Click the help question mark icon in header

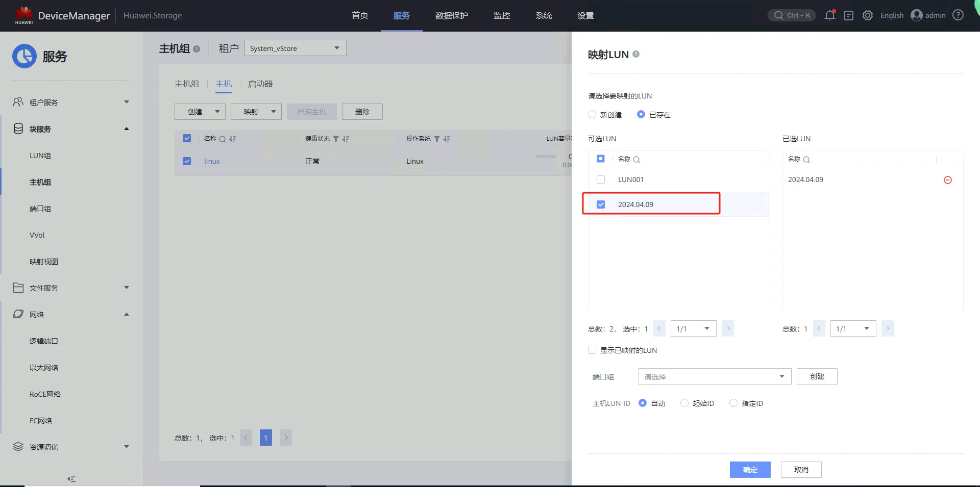click(958, 15)
